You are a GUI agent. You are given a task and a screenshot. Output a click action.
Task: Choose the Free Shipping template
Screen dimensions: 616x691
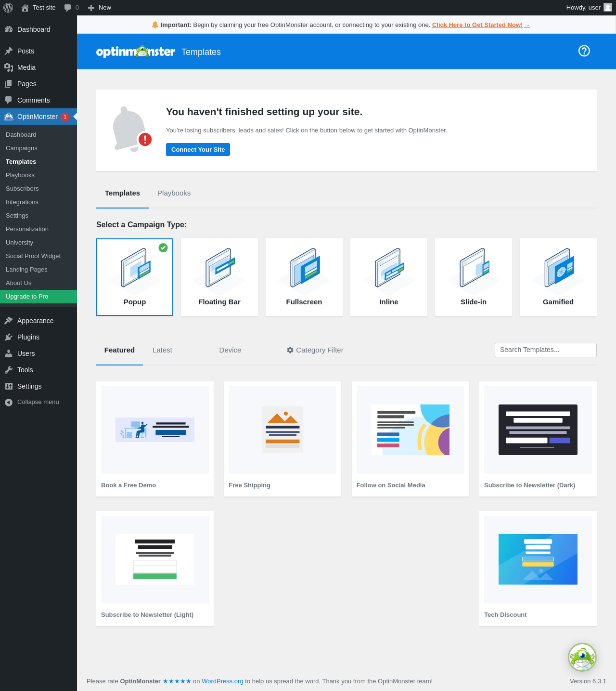pos(282,439)
